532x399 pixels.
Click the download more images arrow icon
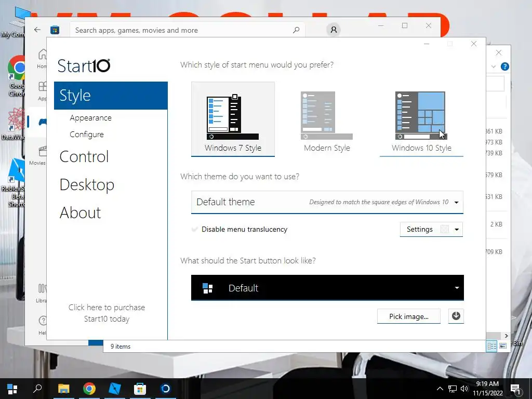[456, 316]
